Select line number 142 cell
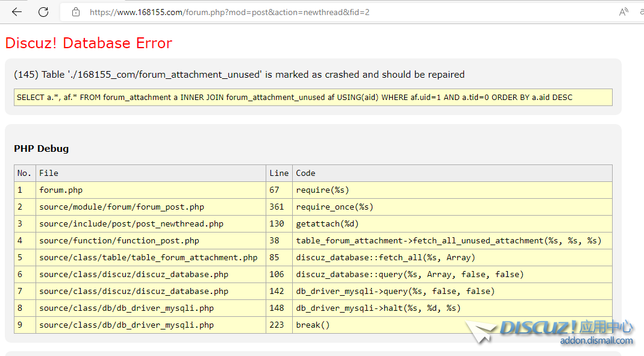Screen dimensions: 644x356 [279, 291]
